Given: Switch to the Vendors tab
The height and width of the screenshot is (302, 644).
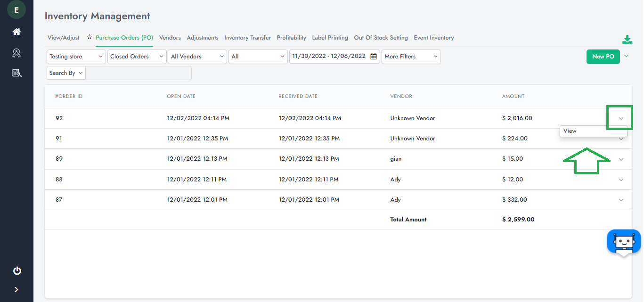Looking at the screenshot, I should pos(170,38).
